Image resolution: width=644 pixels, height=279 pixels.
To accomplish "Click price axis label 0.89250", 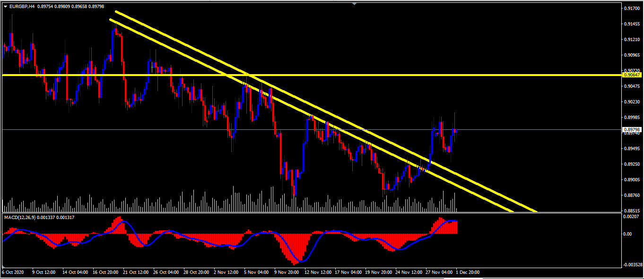I will 632,164.
